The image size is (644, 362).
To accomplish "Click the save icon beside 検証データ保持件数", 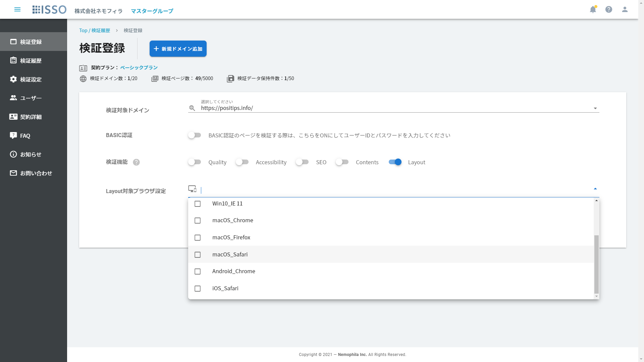I will pyautogui.click(x=230, y=79).
